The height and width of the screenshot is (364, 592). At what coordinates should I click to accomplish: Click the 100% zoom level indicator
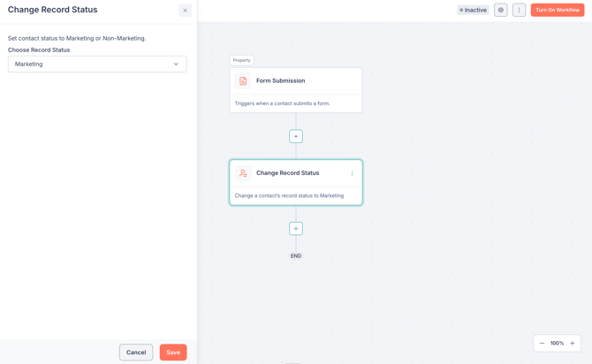click(x=557, y=343)
